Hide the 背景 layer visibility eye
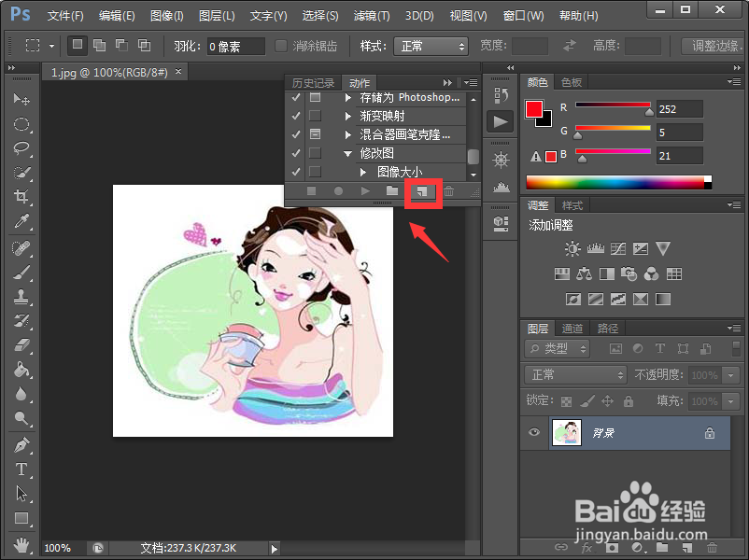 533,432
